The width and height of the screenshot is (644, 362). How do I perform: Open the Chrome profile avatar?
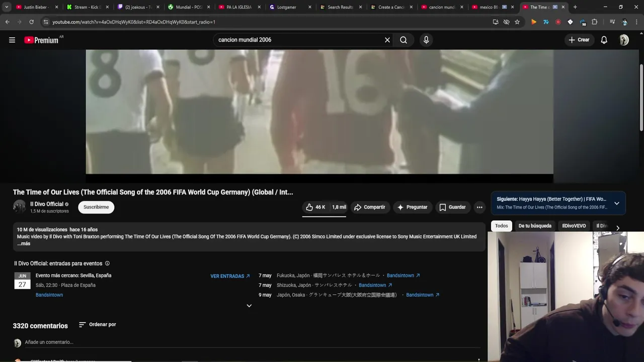[x=624, y=22]
